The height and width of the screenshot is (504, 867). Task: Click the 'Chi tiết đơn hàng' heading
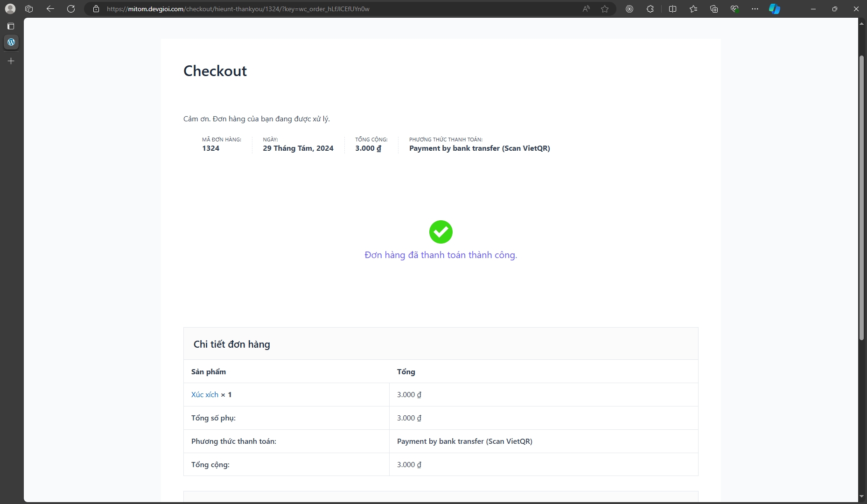[232, 344]
